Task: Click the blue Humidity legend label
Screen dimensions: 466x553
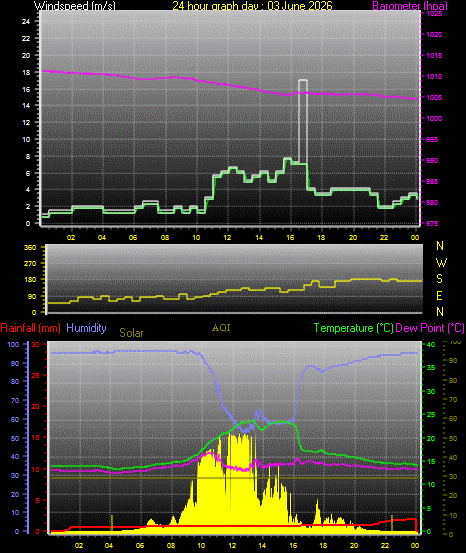Action: click(86, 328)
